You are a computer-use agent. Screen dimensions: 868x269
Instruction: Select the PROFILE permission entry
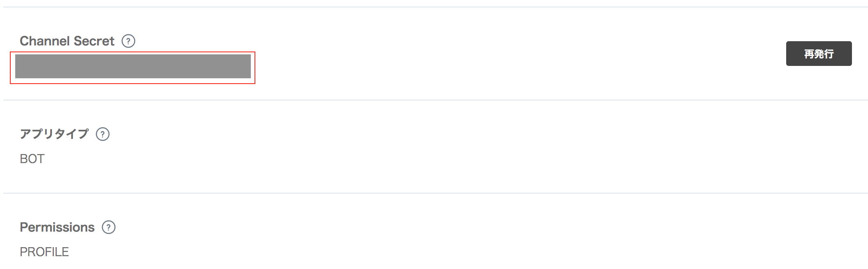tap(44, 250)
